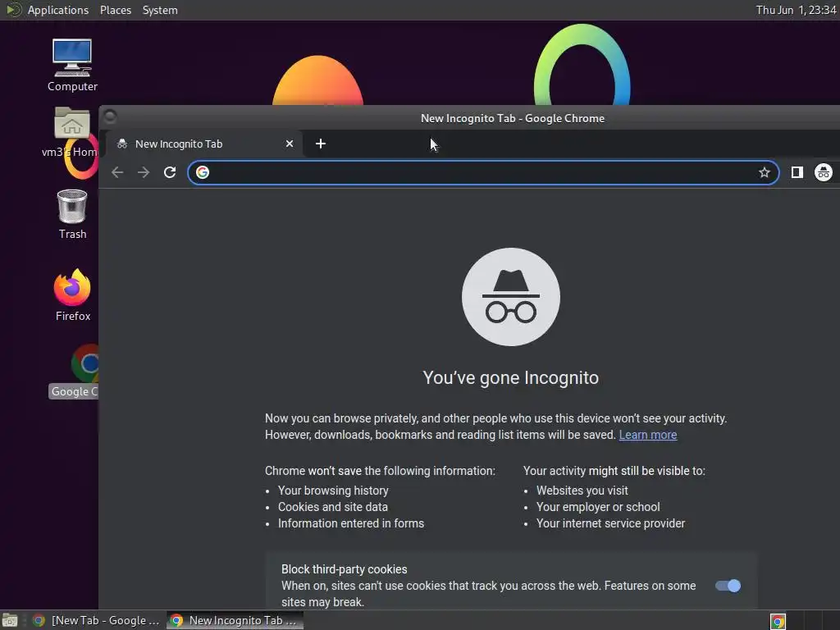
Task: Click New Incognito Tab taskbar button
Action: [235, 620]
